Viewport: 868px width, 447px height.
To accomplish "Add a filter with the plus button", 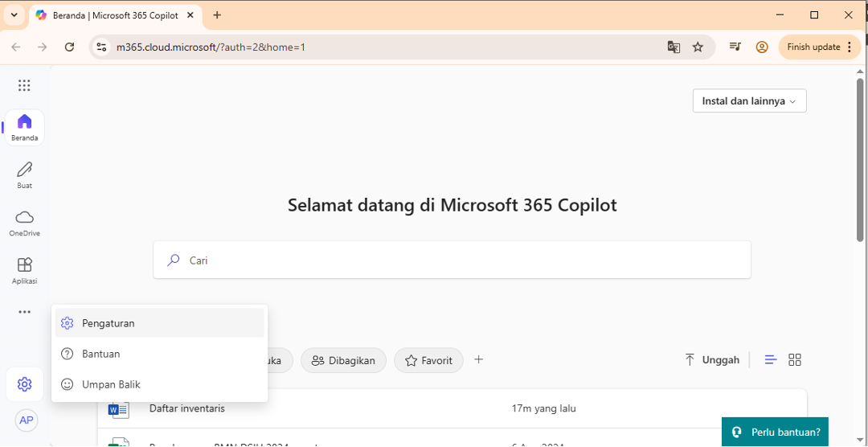I will 478,359.
